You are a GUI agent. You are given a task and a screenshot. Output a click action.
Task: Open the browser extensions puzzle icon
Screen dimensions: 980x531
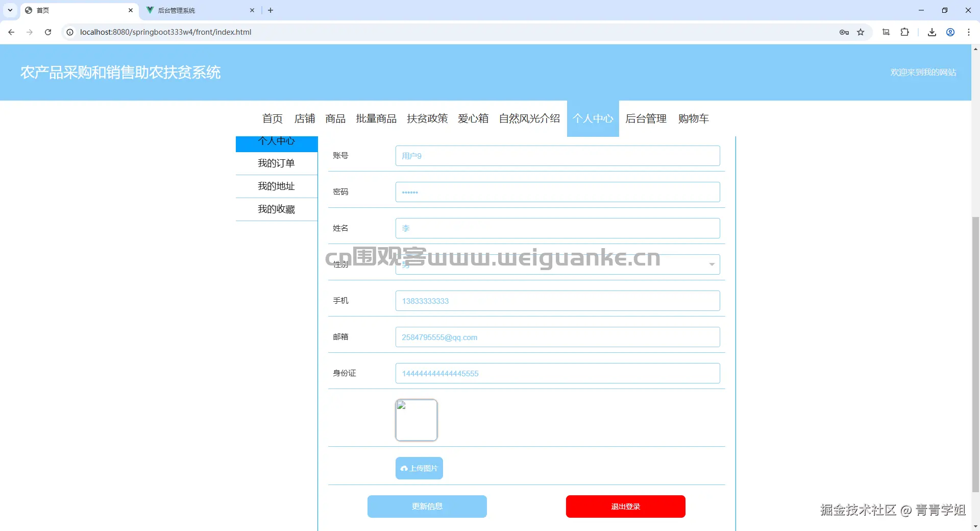click(905, 32)
